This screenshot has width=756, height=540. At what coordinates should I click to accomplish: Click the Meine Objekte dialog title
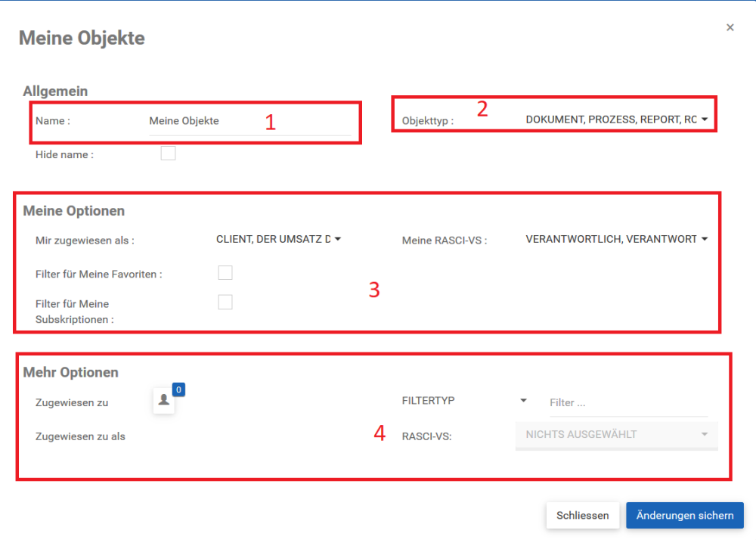pos(82,38)
